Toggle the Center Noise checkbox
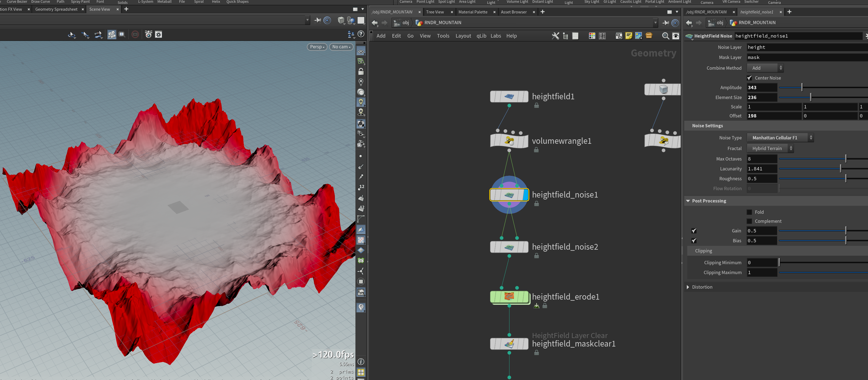Screen dimensions: 868x380 coord(750,78)
